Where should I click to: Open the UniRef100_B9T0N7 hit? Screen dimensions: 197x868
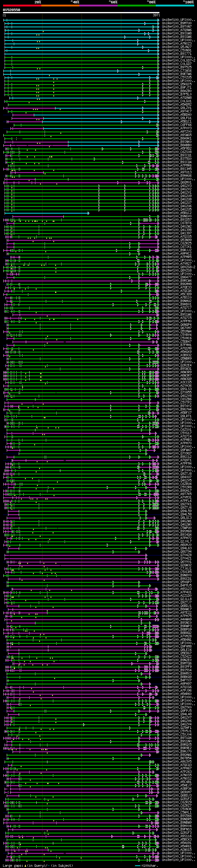(177, 26)
